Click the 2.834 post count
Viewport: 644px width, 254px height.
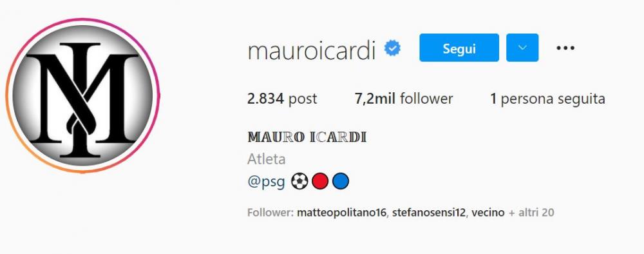282,99
